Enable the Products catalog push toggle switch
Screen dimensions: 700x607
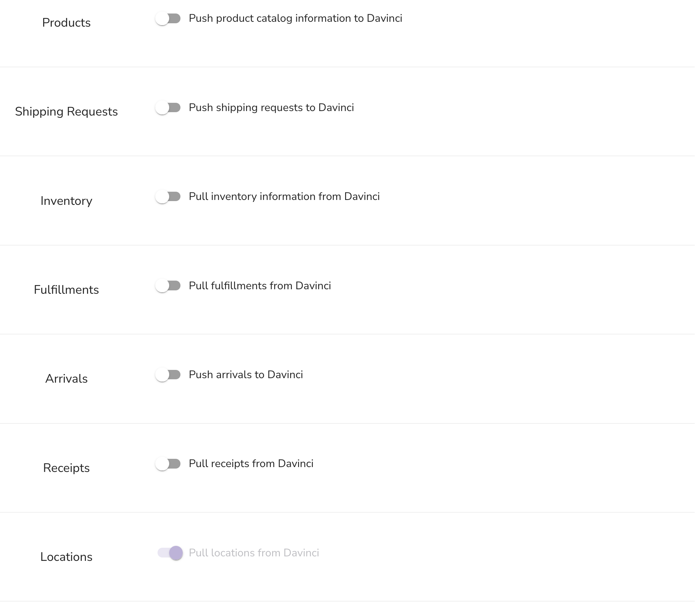(x=168, y=18)
